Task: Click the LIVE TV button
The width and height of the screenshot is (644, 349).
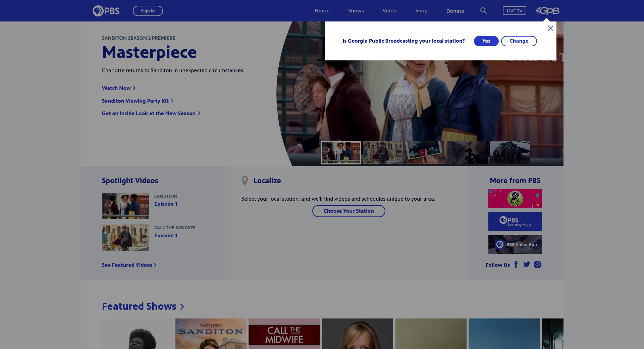Action: click(x=515, y=11)
